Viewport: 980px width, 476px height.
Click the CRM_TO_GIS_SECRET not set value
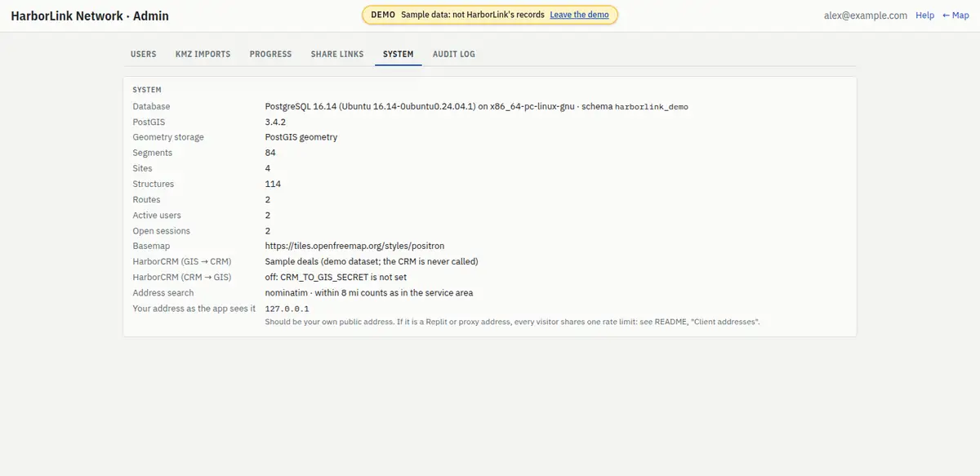336,277
